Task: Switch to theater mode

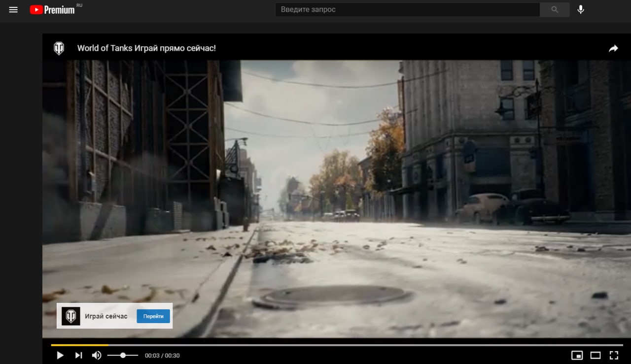Action: coord(596,355)
